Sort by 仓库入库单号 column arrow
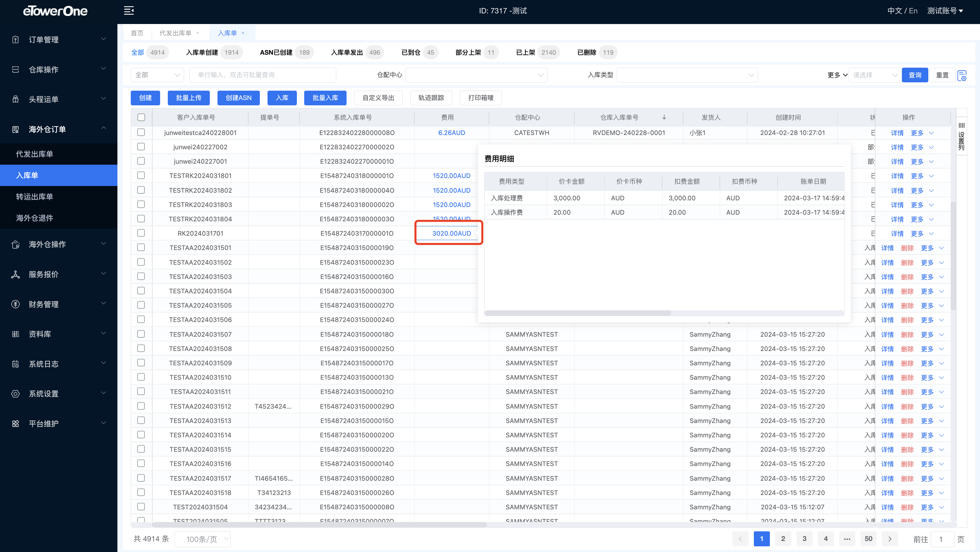 [664, 117]
